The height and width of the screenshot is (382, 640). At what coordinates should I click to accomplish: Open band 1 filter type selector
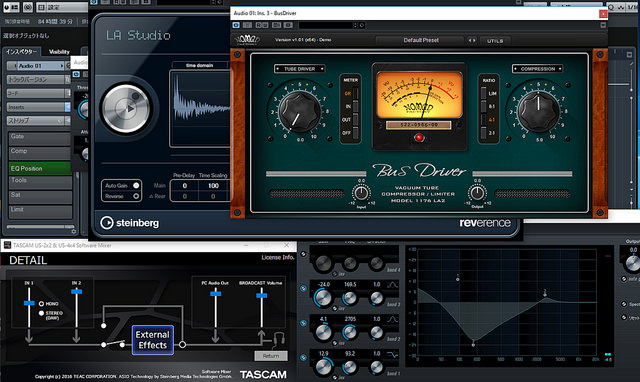pyautogui.click(x=392, y=354)
